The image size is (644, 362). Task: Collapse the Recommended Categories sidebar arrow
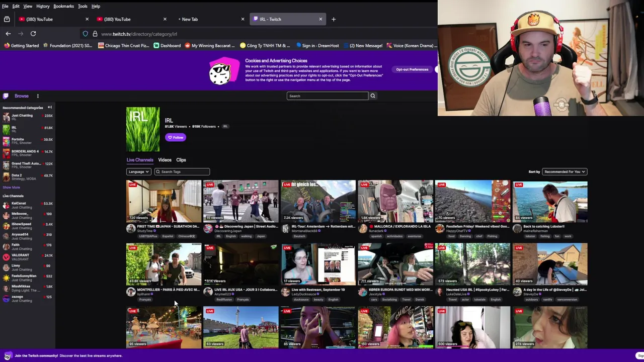tap(50, 108)
